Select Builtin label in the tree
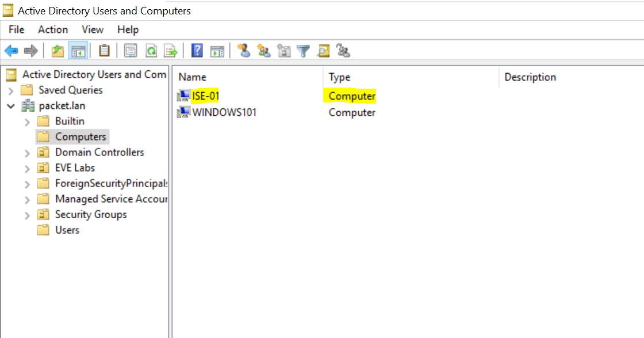644x338 pixels. coord(70,121)
